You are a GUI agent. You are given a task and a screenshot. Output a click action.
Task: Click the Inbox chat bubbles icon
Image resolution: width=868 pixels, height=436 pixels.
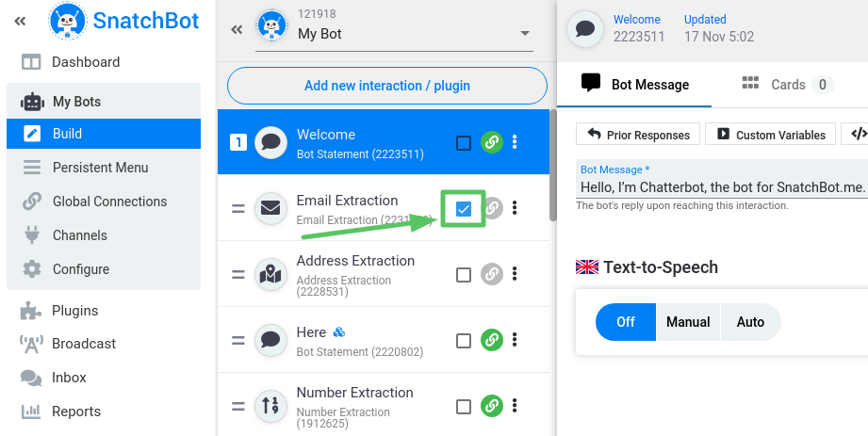[x=31, y=378]
